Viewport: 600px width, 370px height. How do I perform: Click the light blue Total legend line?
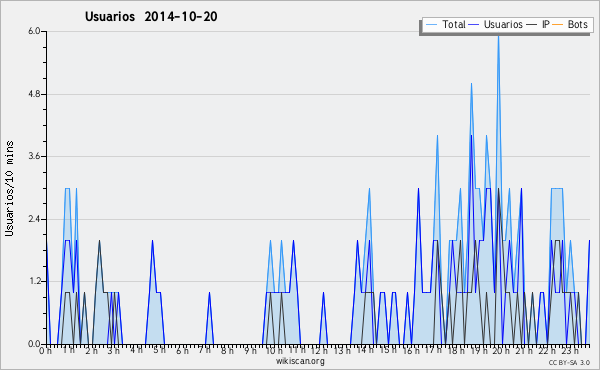point(431,25)
